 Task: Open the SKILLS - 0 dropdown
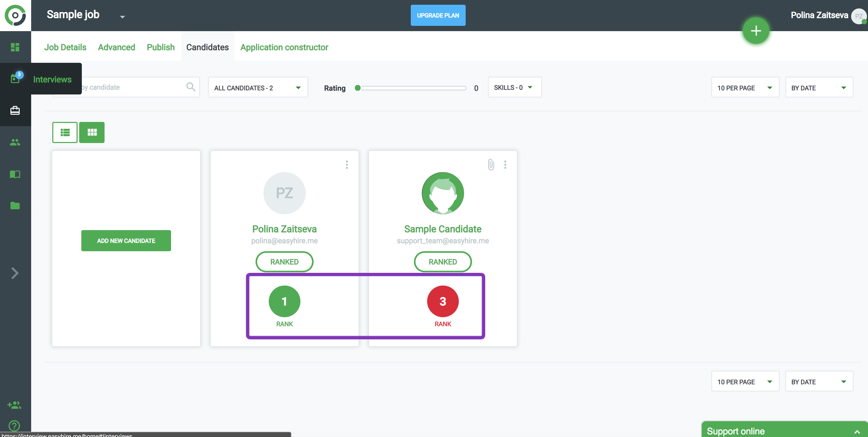pos(514,88)
